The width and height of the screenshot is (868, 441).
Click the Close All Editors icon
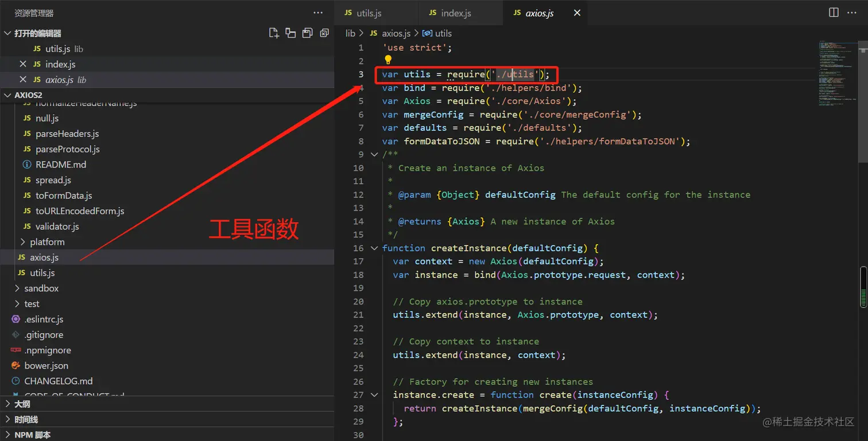tap(324, 33)
